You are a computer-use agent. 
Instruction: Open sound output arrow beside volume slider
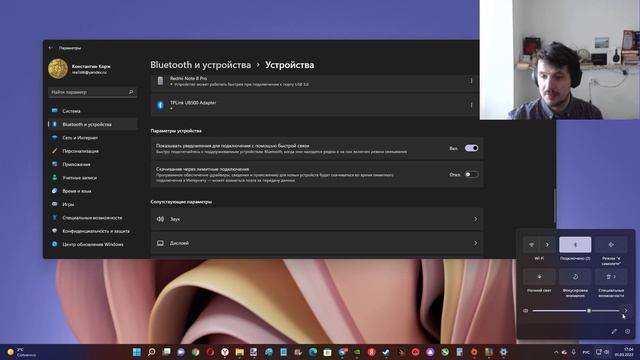pyautogui.click(x=626, y=311)
